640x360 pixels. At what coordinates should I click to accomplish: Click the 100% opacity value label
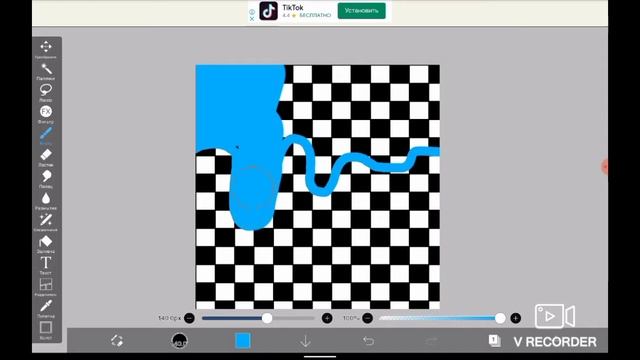pyautogui.click(x=351, y=318)
